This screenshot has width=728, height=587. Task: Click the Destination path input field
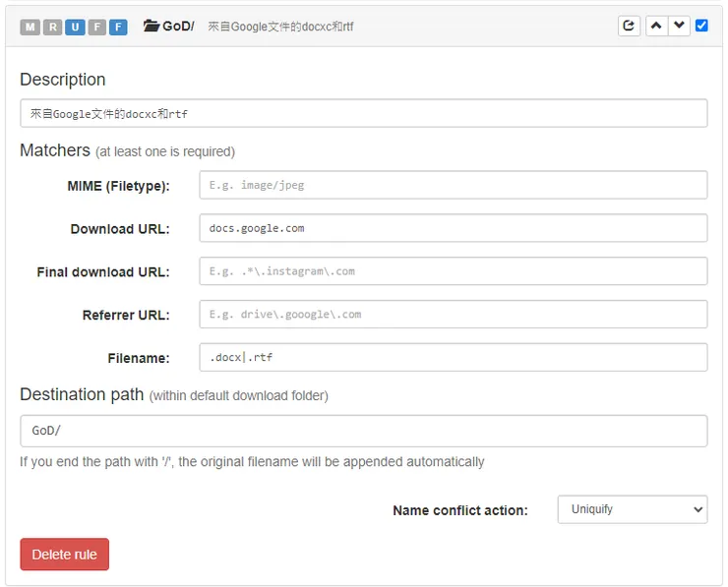click(x=363, y=431)
